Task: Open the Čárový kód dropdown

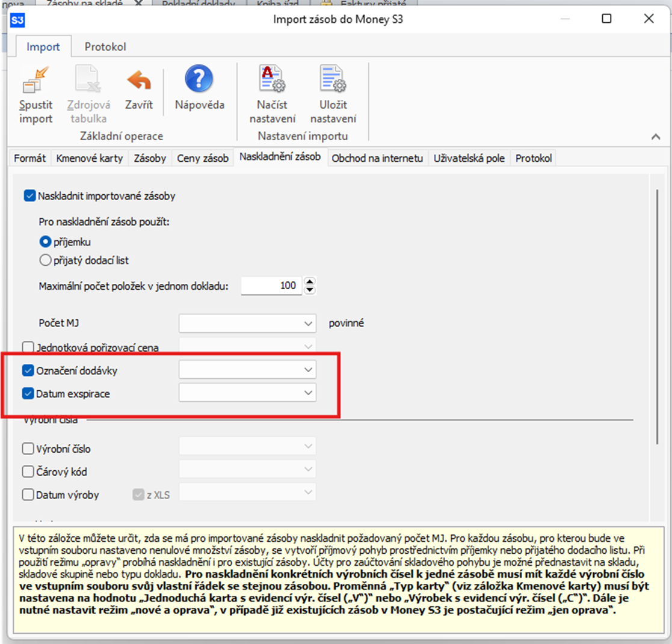Action: pyautogui.click(x=247, y=469)
